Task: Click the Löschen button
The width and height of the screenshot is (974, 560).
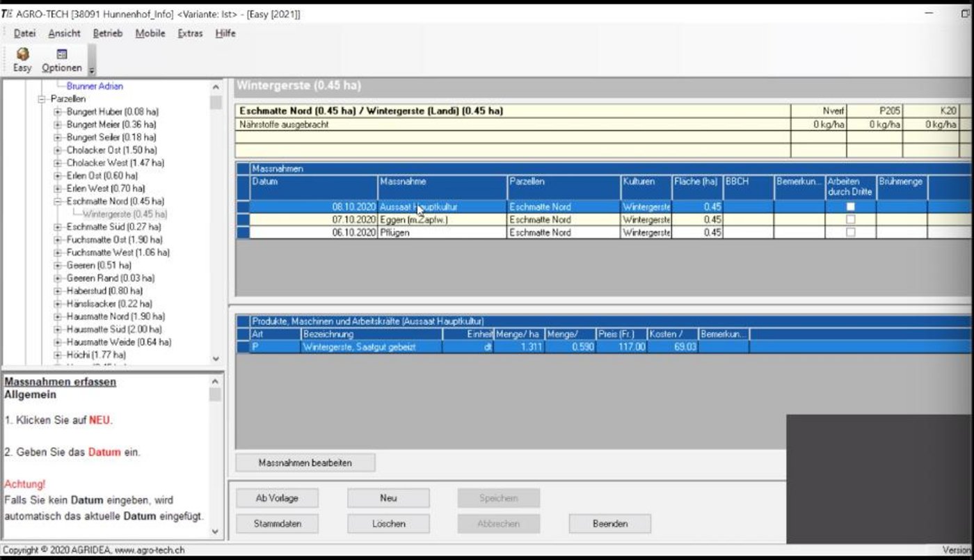Action: coord(388,524)
